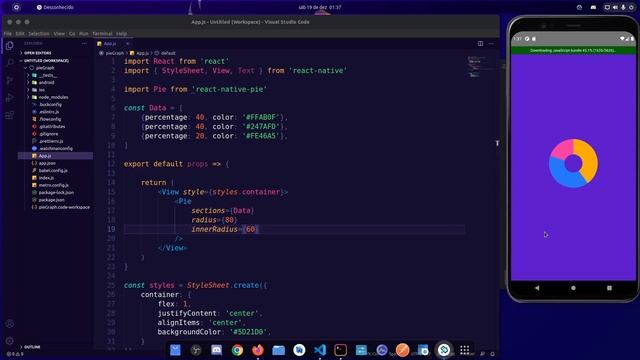Image resolution: width=640 pixels, height=360 pixels.
Task: Open the Terminal from the dock
Action: coord(340,350)
